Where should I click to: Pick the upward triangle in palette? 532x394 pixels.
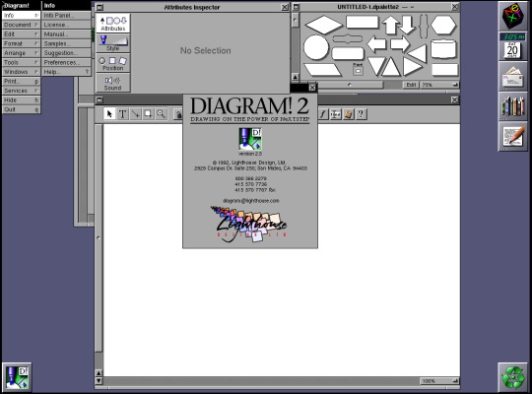[x=391, y=67]
